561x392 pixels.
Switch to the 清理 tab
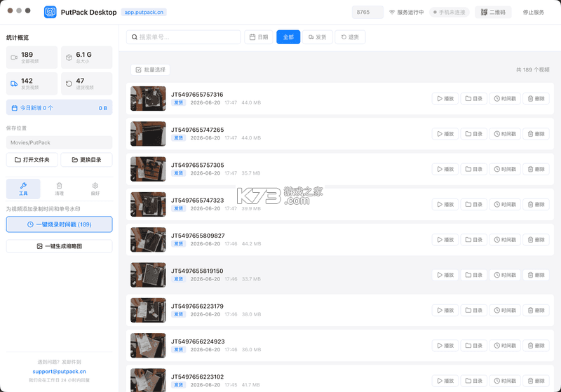(x=59, y=189)
